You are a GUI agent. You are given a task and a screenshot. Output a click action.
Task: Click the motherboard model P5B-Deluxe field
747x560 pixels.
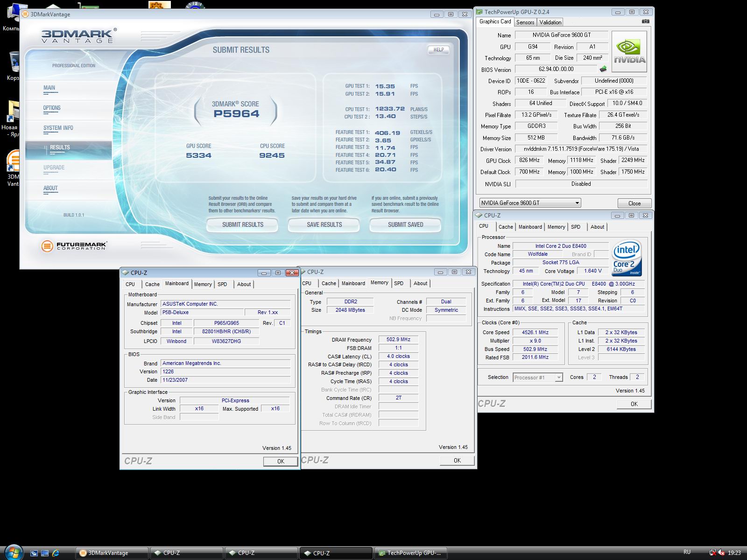(202, 313)
